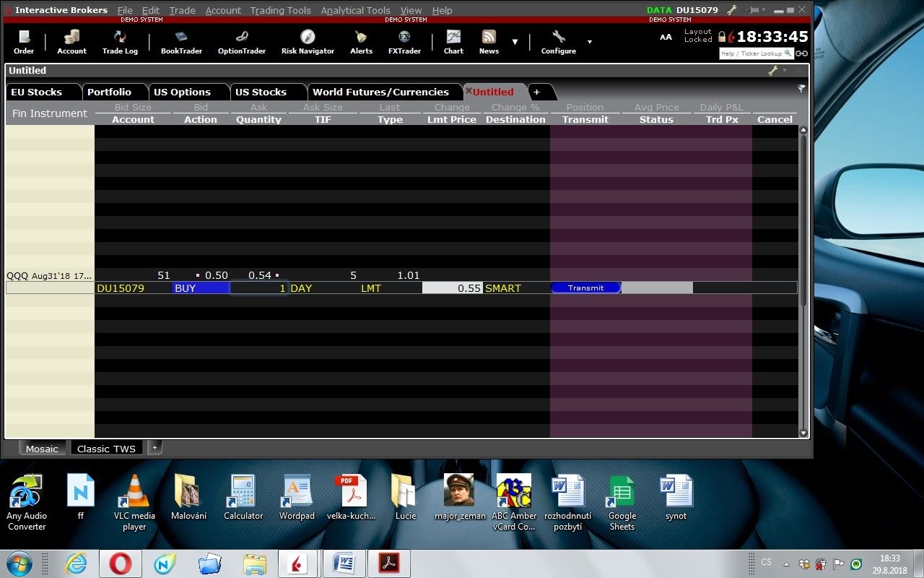Add a new workspace with plus button
This screenshot has width=924, height=578.
point(154,447)
